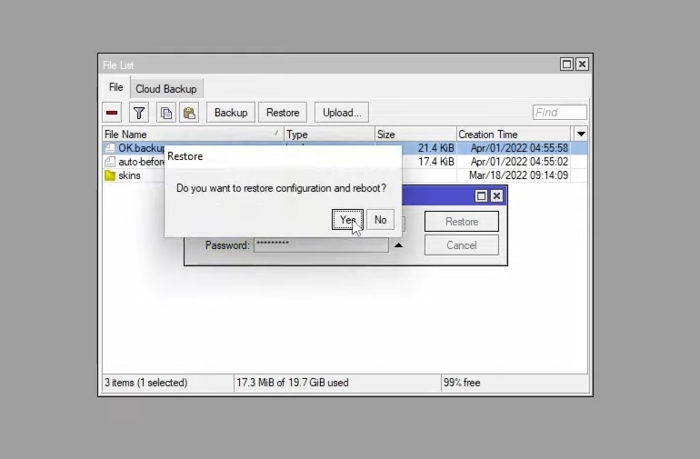Maximize the File List window
This screenshot has height=459, width=700.
(567, 64)
